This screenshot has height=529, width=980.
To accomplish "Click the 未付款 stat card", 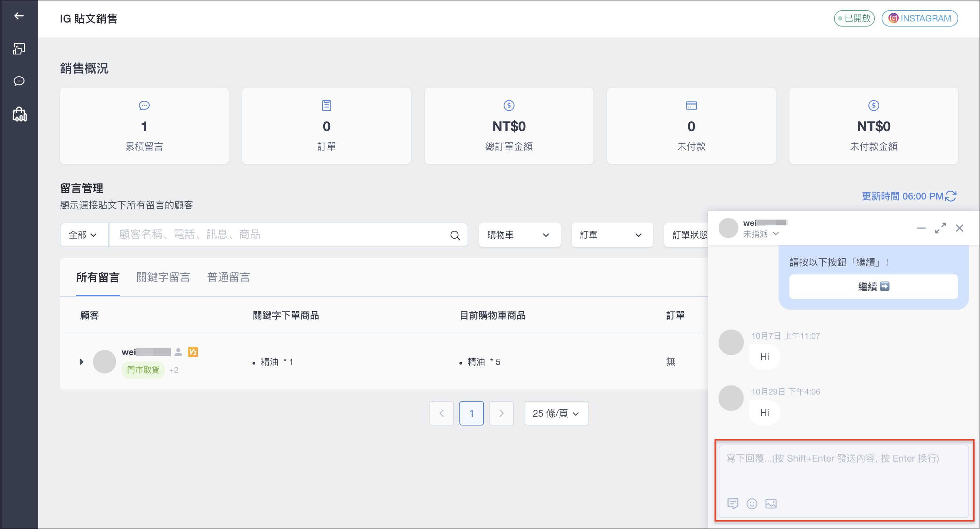I will pyautogui.click(x=691, y=126).
